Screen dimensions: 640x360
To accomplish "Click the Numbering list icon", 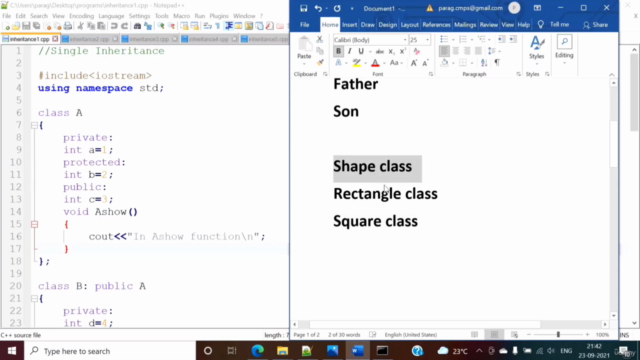I will (462, 39).
